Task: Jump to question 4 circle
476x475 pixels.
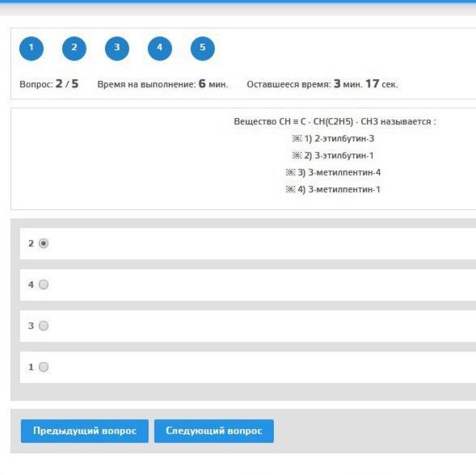Action: click(x=160, y=48)
